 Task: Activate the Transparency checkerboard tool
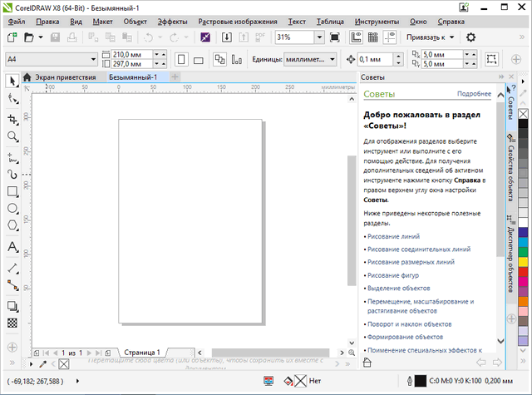(12, 322)
